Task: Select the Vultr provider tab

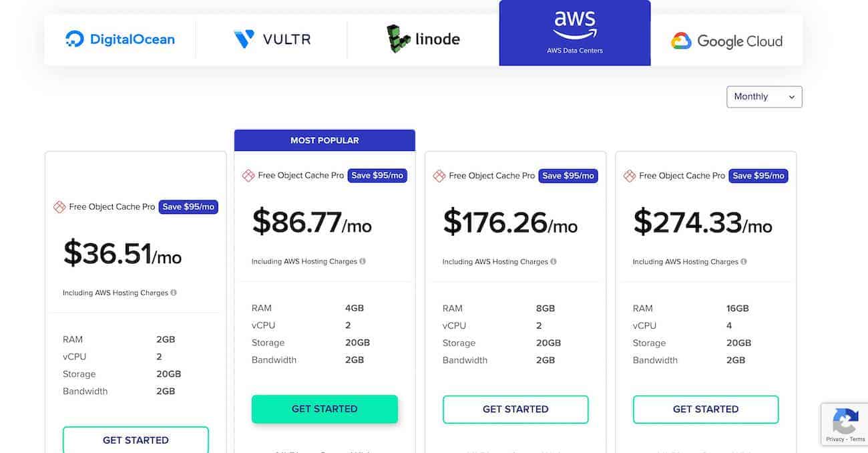Action: point(272,39)
